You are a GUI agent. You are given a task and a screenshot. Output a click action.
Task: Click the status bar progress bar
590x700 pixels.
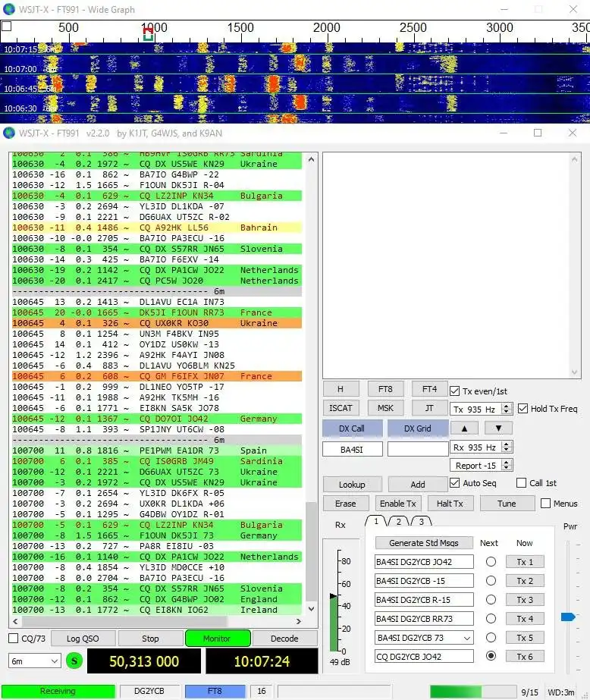(472, 692)
